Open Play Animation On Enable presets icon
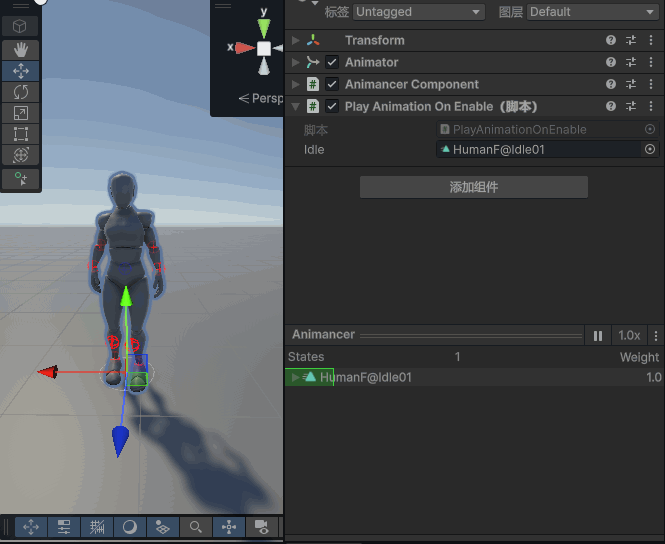The image size is (665, 544). [x=631, y=106]
